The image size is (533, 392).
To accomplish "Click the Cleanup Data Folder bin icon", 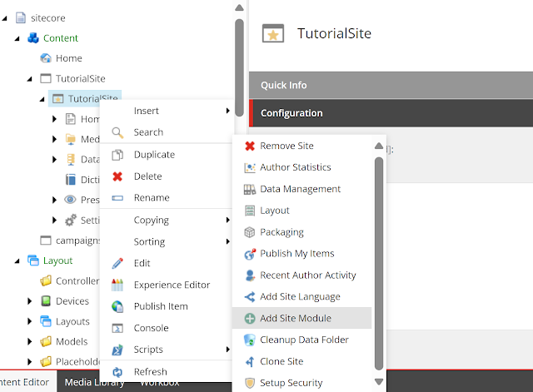I will [x=250, y=340].
